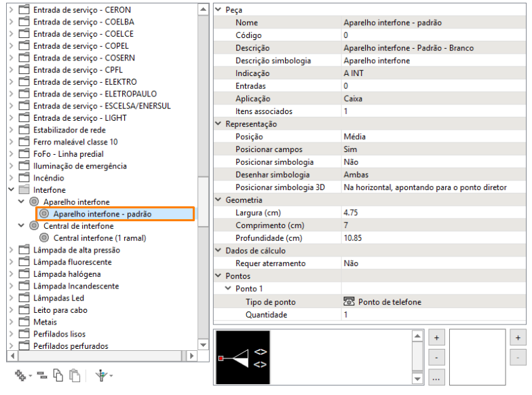
Task: Collapse the Aparelho interfone subtree
Action: [x=22, y=201]
